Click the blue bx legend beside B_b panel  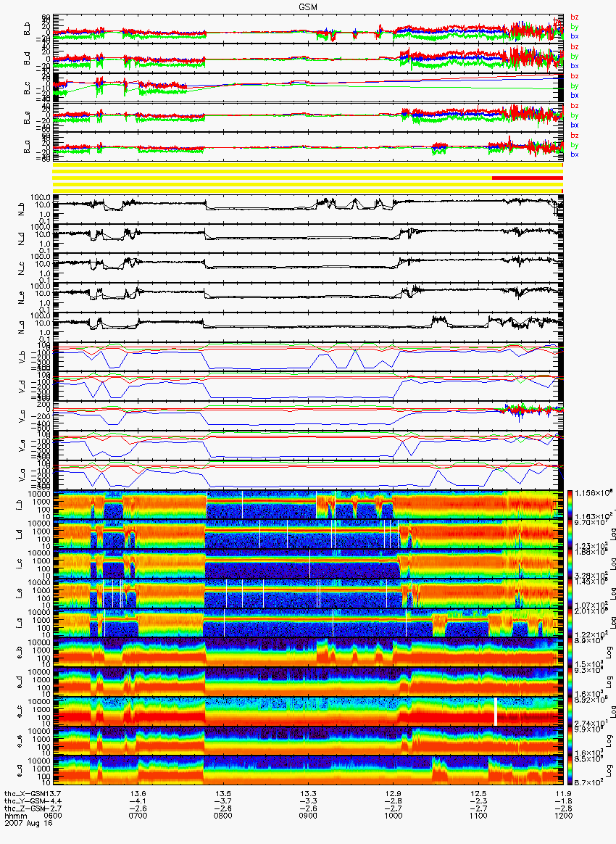click(x=575, y=36)
